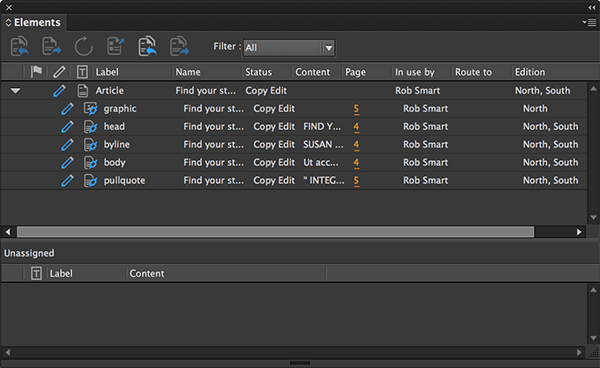Open page 4 link for byline
Screen dimensions: 600x368
[356, 145]
